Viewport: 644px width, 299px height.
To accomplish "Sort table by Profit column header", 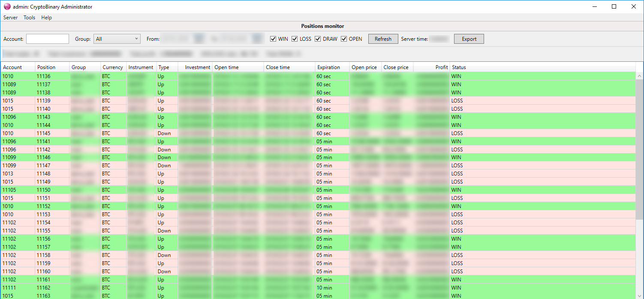I will click(441, 67).
